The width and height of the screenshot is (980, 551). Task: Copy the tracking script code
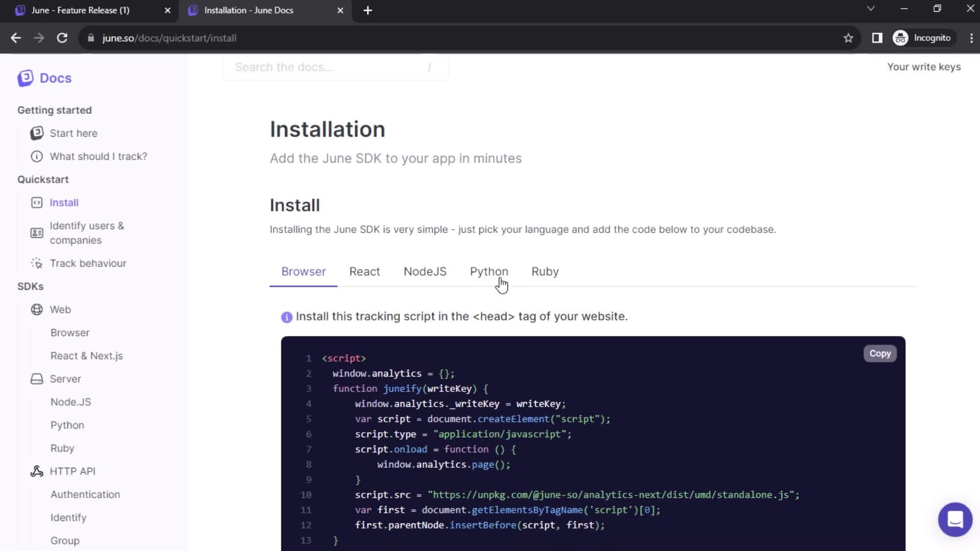880,354
